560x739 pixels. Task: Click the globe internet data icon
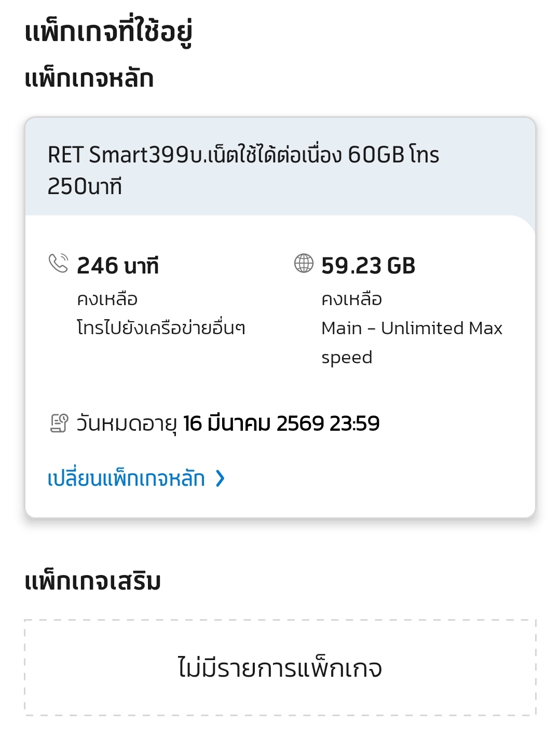[x=304, y=263]
